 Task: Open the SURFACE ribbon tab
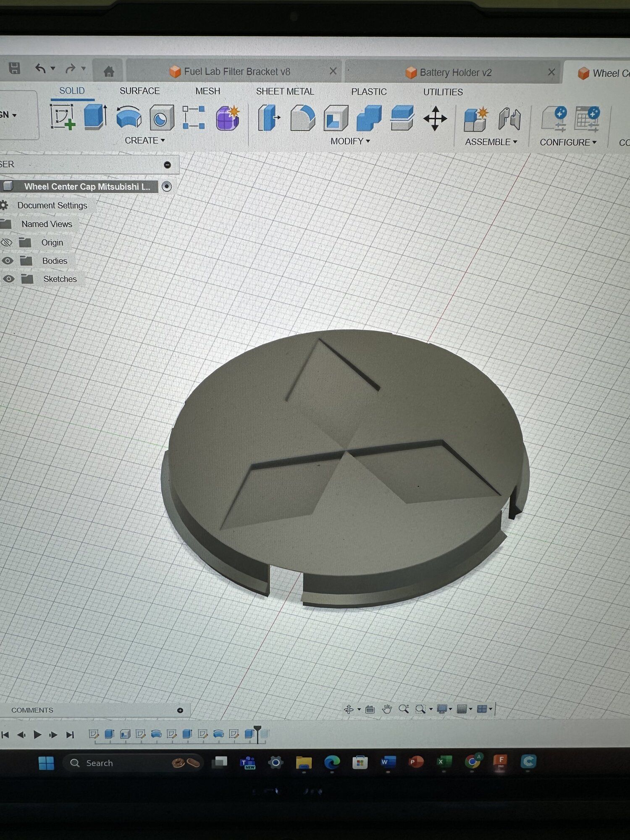(140, 91)
